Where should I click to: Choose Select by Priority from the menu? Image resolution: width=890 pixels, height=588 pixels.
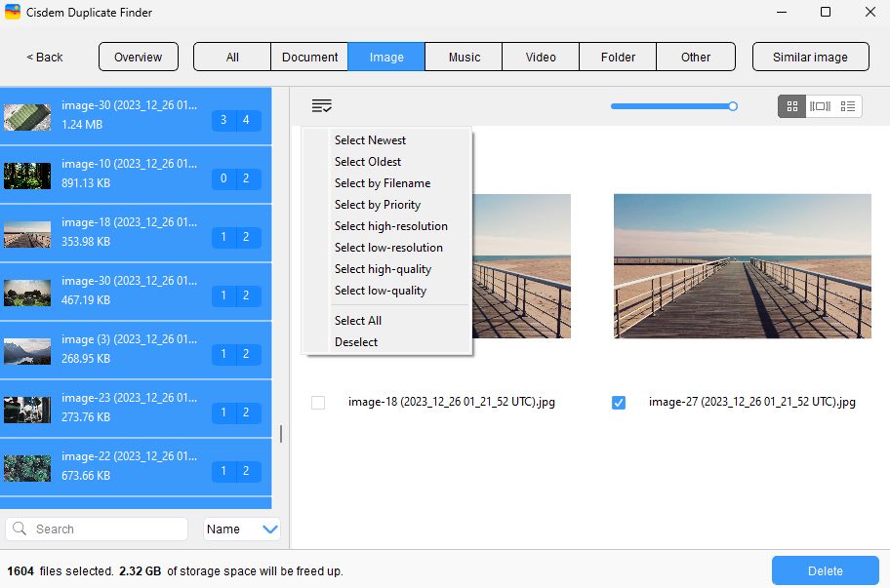click(376, 205)
